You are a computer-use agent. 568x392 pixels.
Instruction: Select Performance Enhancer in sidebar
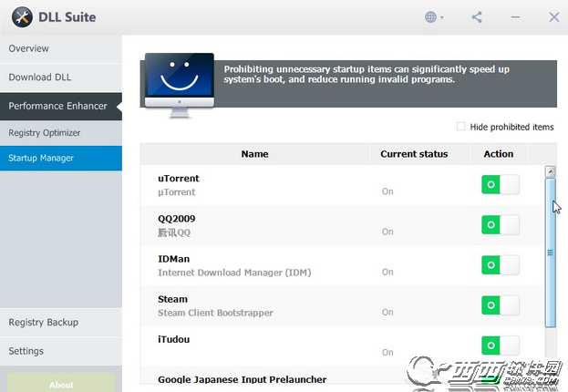[61, 106]
